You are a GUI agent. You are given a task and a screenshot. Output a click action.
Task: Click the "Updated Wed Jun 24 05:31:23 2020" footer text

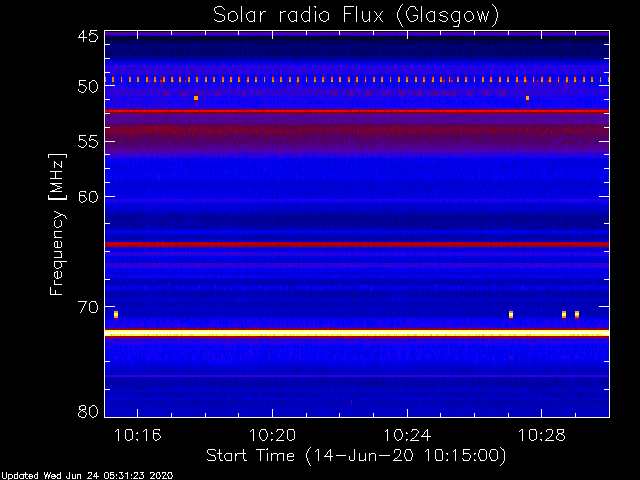[87, 476]
